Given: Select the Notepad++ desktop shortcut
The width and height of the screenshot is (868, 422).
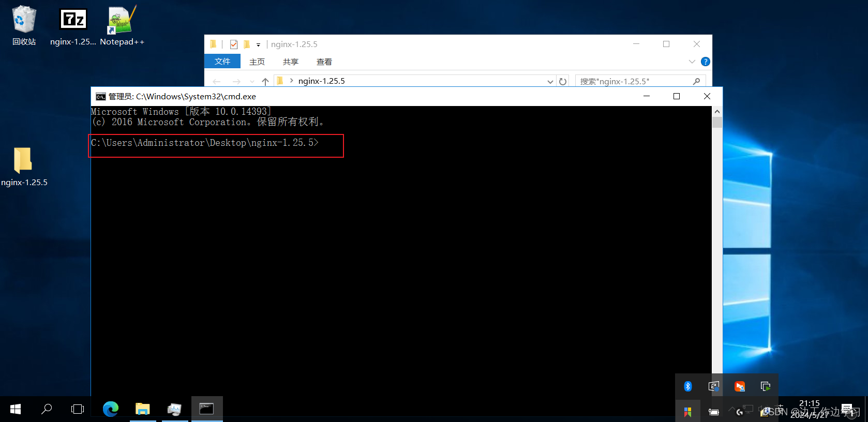Looking at the screenshot, I should click(122, 26).
